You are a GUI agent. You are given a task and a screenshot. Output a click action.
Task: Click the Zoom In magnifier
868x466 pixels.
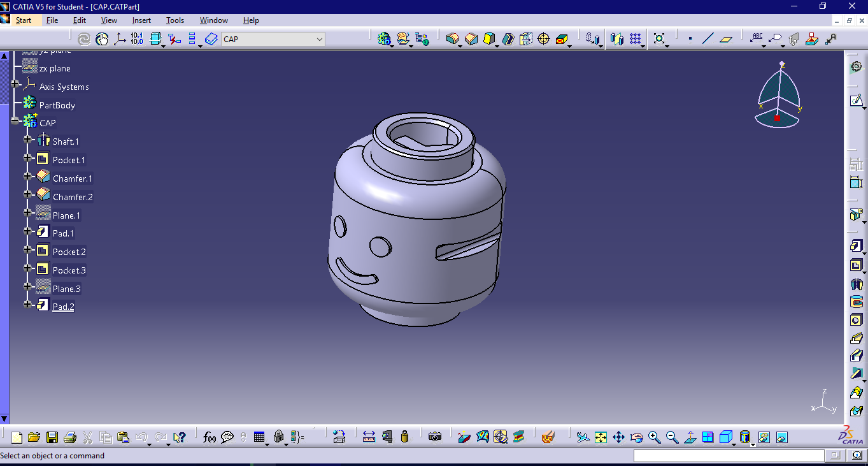(654, 437)
